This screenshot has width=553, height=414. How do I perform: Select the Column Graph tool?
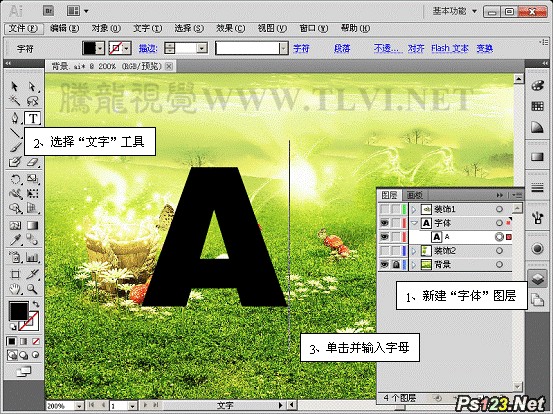click(32, 257)
